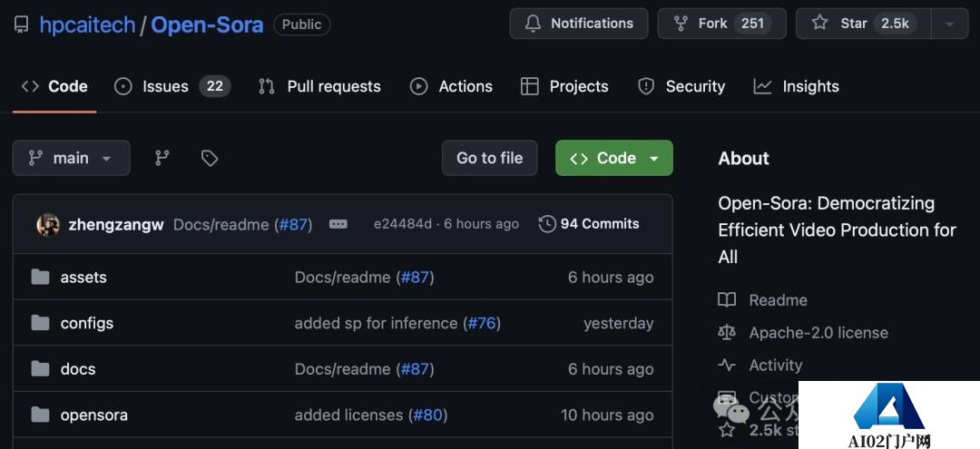Click the opensora folder icon
This screenshot has height=449, width=980.
click(40, 414)
